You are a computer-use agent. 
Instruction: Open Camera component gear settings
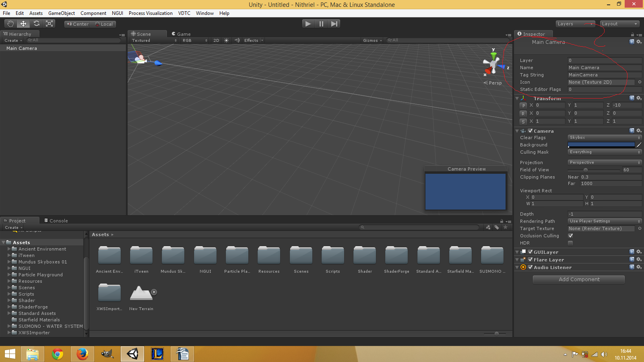coord(639,131)
